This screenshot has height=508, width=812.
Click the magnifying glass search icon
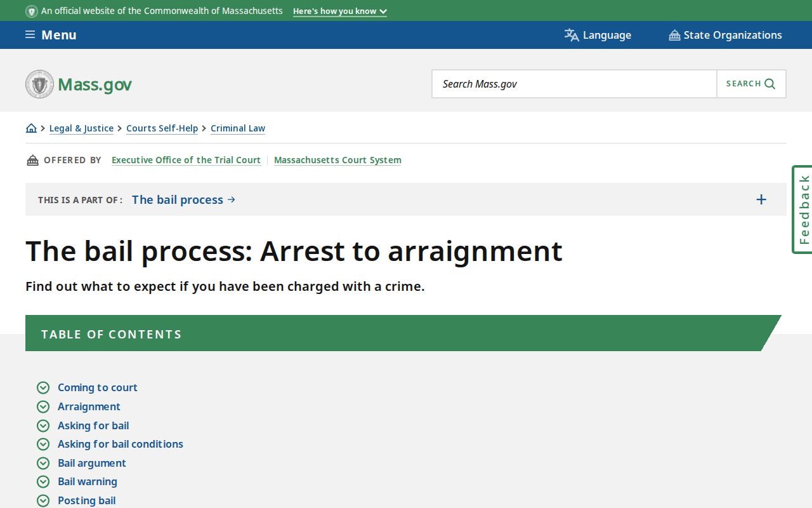coord(770,84)
